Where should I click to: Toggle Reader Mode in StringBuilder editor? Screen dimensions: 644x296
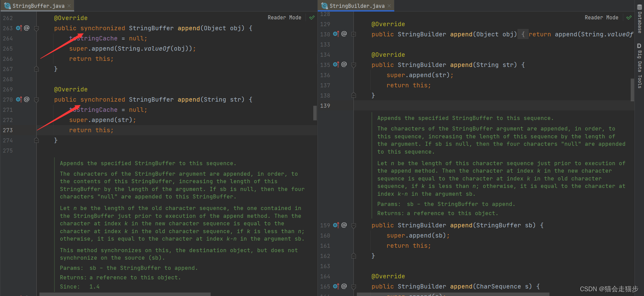[601, 17]
